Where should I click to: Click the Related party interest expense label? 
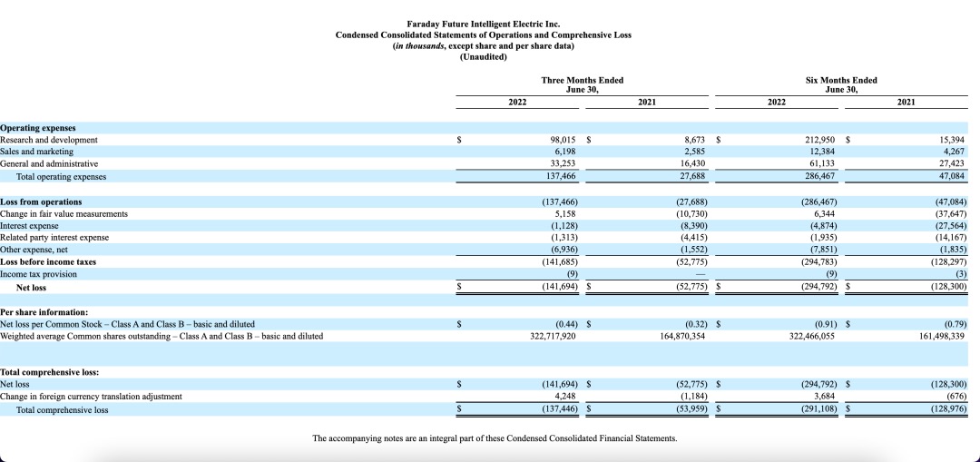click(54, 238)
